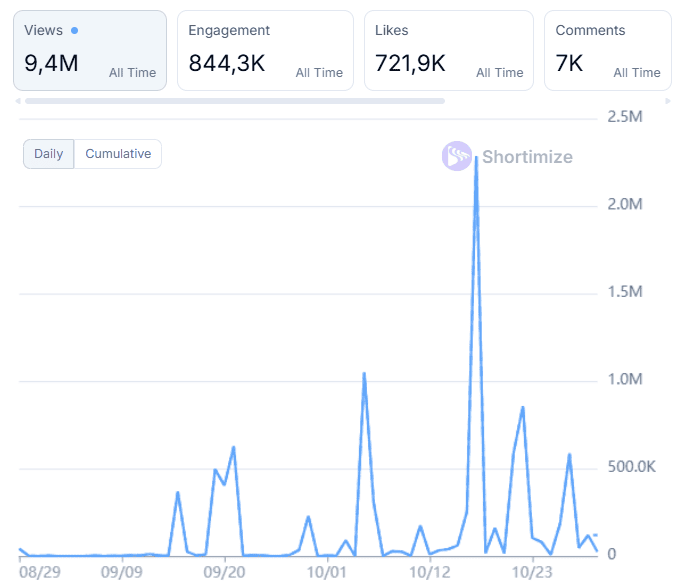Click the 1.0M peak just after 10/01
683x588 pixels.
click(x=364, y=374)
